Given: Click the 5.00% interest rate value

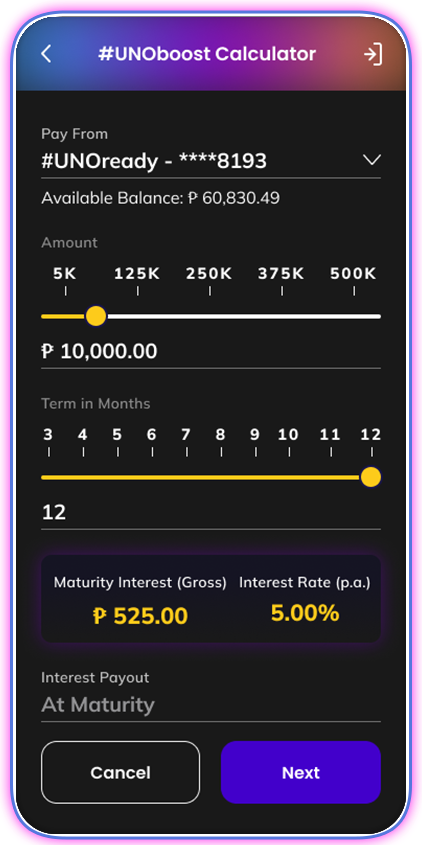Looking at the screenshot, I should (305, 613).
